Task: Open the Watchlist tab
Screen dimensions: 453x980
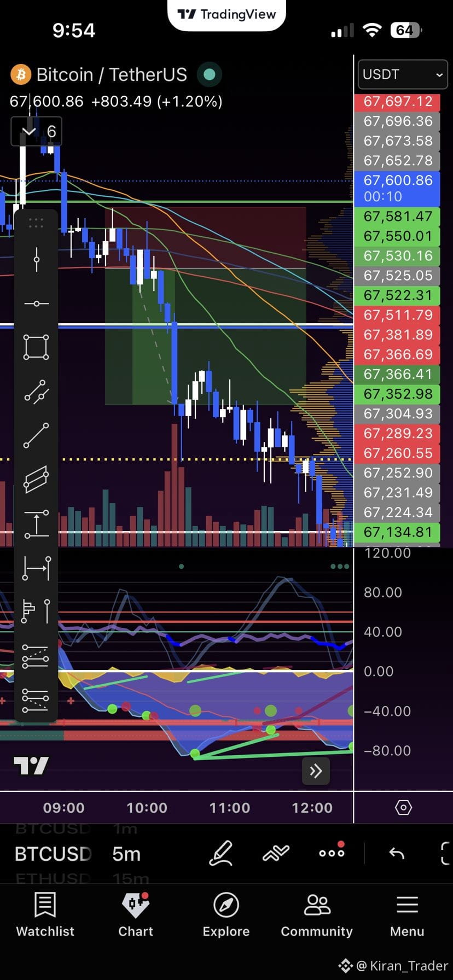Action: (45, 915)
